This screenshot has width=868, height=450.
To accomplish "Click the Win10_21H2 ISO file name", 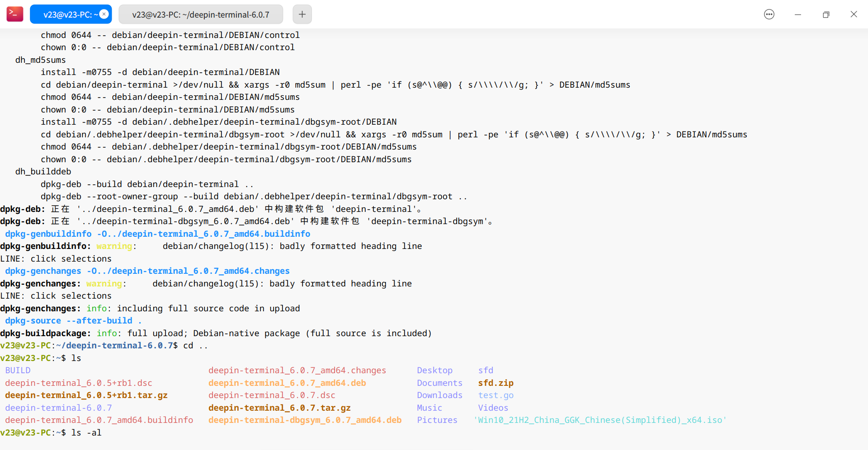I will click(x=600, y=420).
